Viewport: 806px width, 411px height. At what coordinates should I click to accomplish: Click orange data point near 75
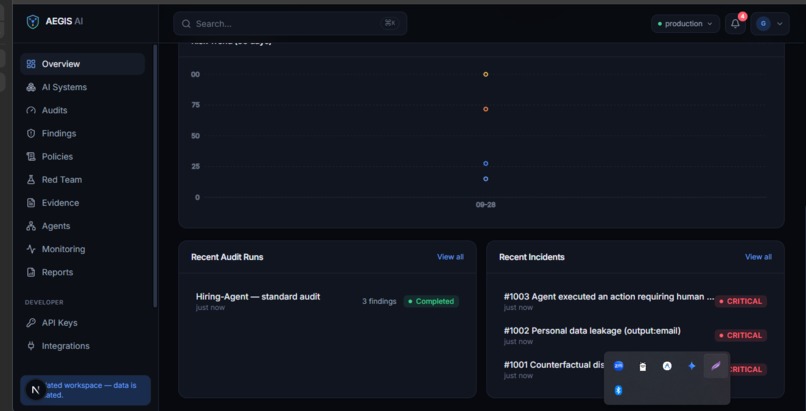(x=485, y=109)
